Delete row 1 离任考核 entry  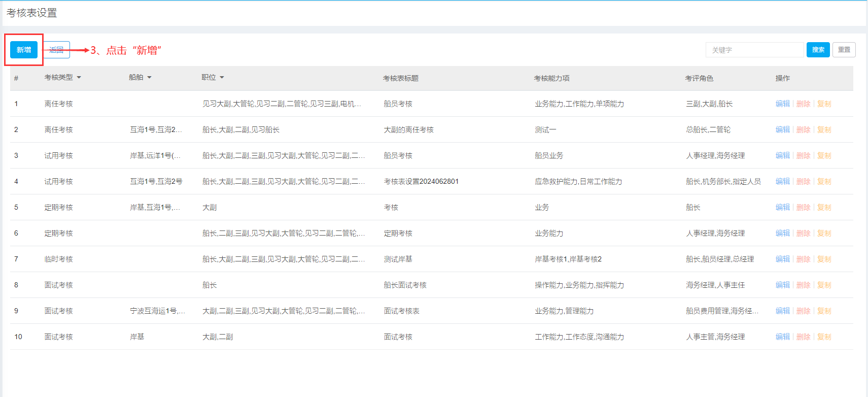(803, 104)
